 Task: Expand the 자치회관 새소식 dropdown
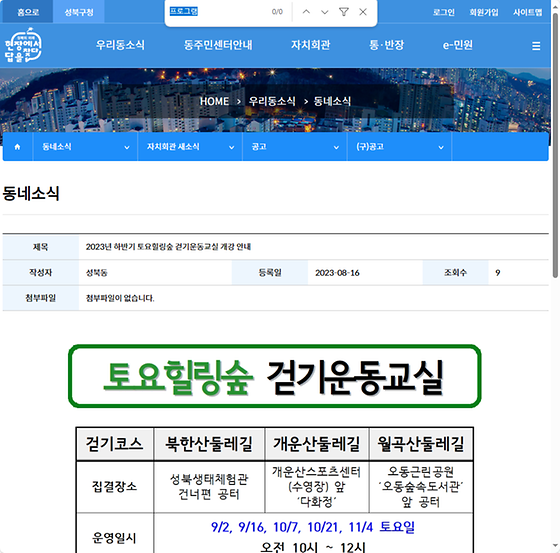(x=190, y=147)
